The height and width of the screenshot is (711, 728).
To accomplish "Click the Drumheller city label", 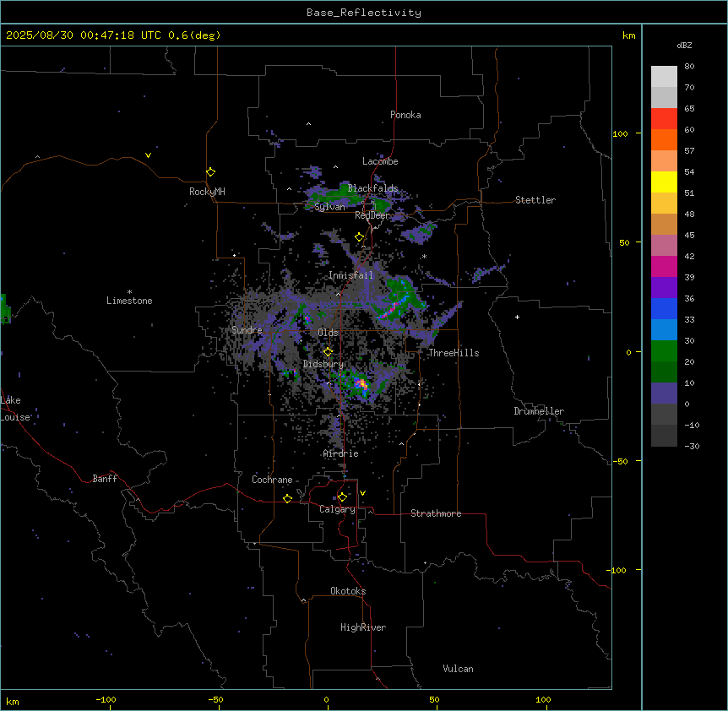I will coord(539,411).
